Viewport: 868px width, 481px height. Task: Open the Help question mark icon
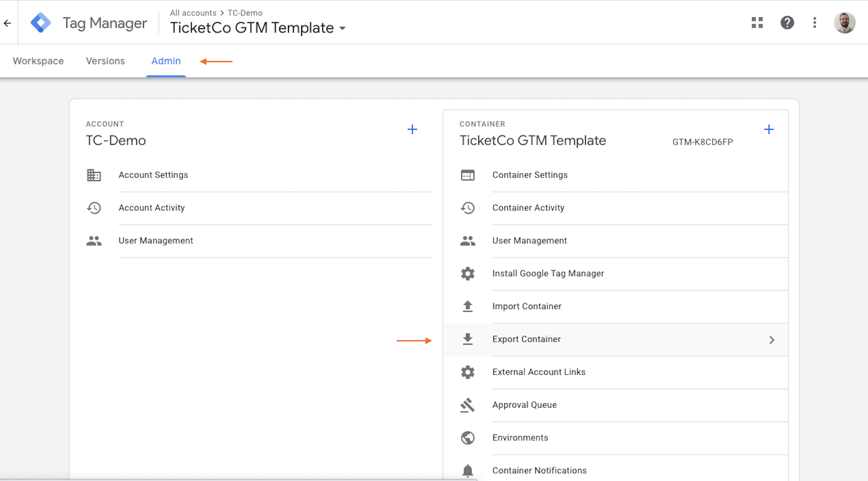pyautogui.click(x=787, y=22)
